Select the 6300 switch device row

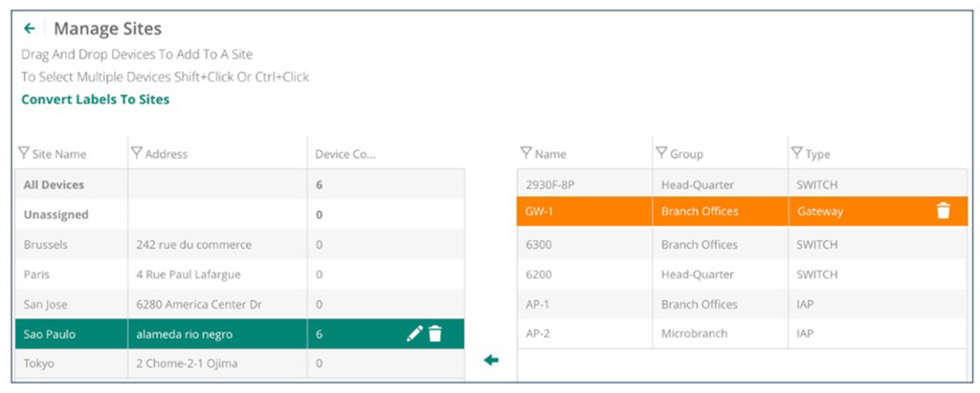tap(541, 245)
